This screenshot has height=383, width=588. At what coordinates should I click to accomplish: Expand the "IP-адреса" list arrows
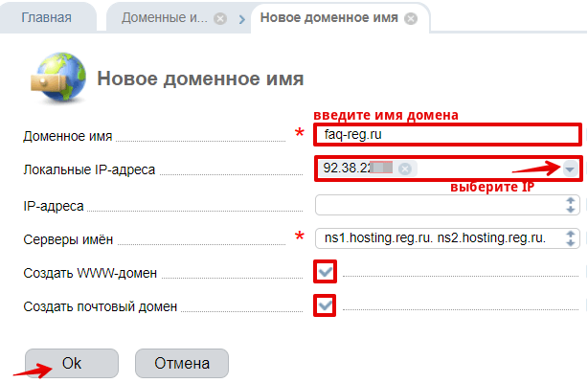point(572,204)
